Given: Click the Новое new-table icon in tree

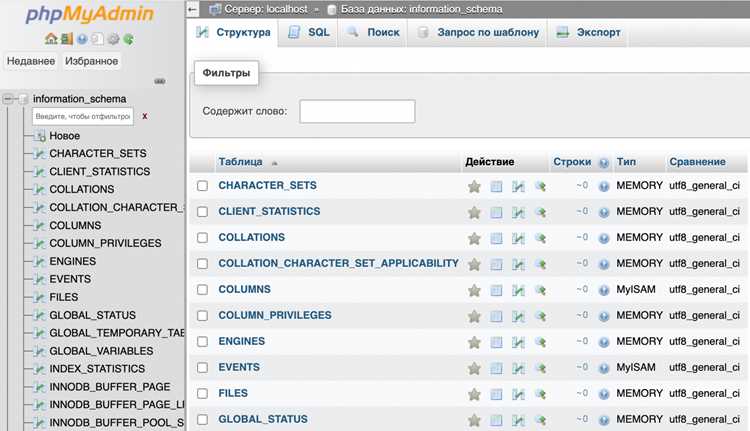Looking at the screenshot, I should click(x=40, y=136).
